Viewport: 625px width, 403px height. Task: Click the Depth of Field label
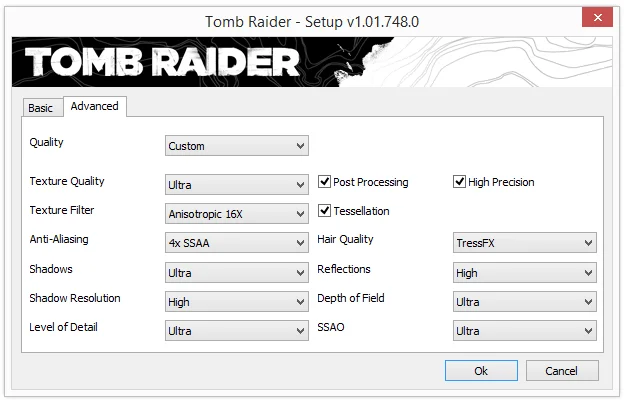(351, 298)
